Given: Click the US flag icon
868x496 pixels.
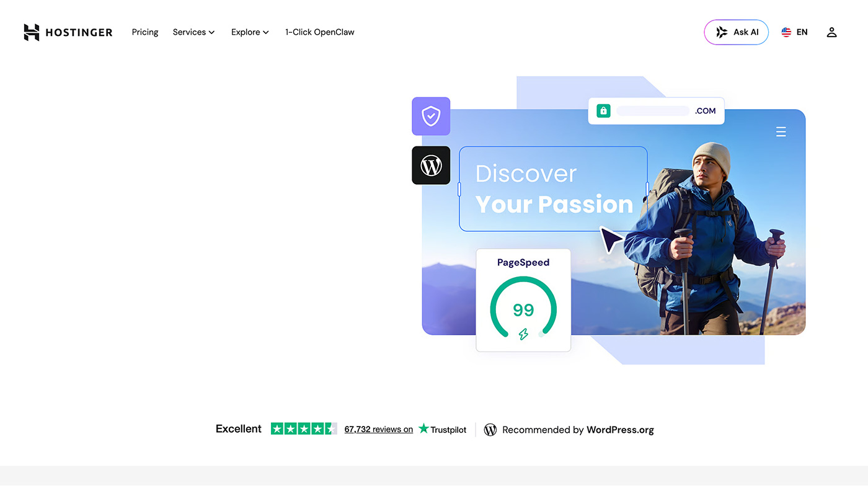Looking at the screenshot, I should (x=786, y=32).
